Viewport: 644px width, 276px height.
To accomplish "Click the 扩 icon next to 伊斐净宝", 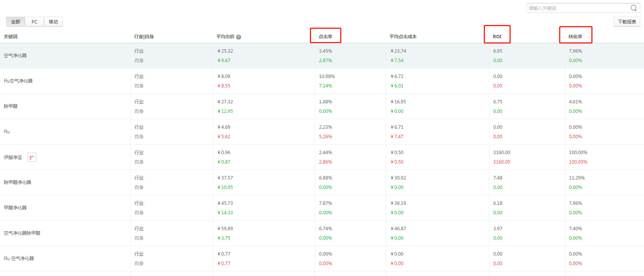I will pos(32,157).
